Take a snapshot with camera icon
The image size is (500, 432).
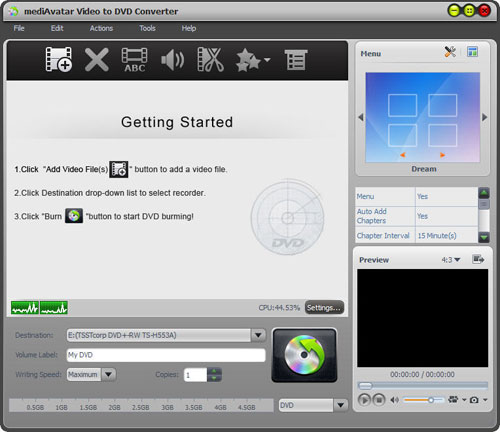point(474,400)
